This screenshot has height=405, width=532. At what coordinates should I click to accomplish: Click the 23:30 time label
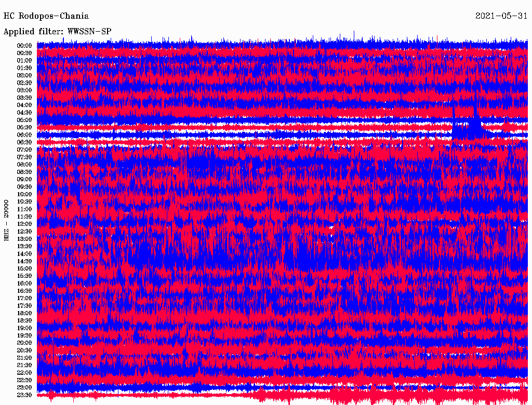tap(24, 395)
